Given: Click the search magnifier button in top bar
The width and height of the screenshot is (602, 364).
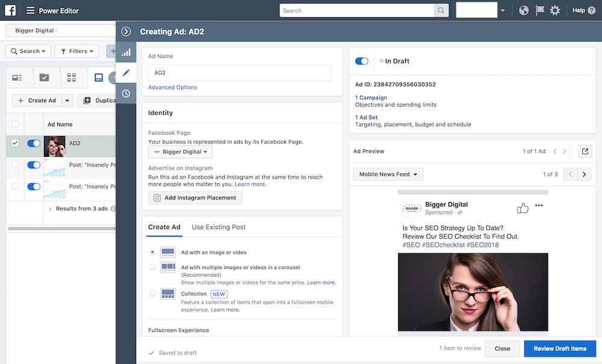Looking at the screenshot, I should 441,10.
